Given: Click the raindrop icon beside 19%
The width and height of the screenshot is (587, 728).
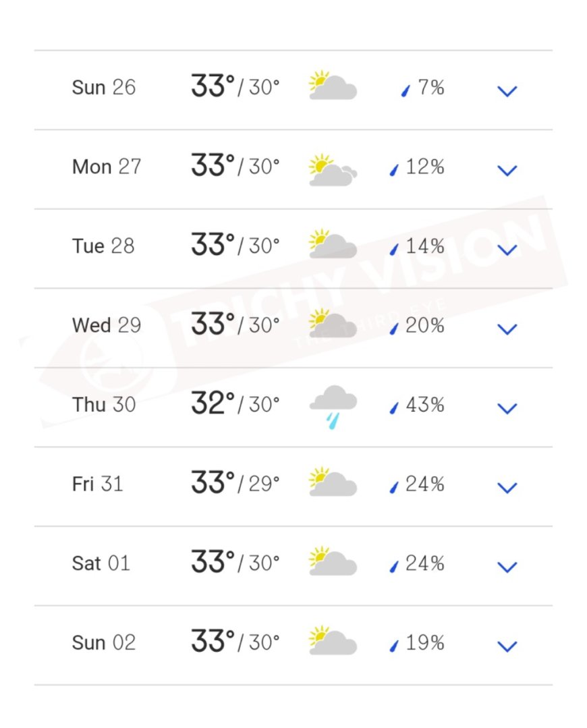Looking at the screenshot, I should point(395,646).
